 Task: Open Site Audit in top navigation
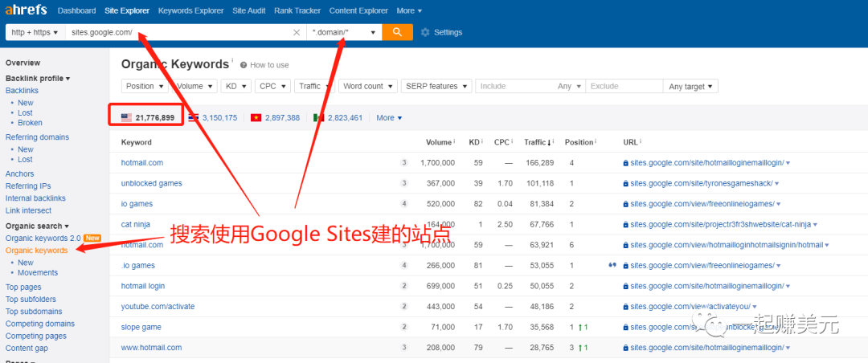(248, 10)
